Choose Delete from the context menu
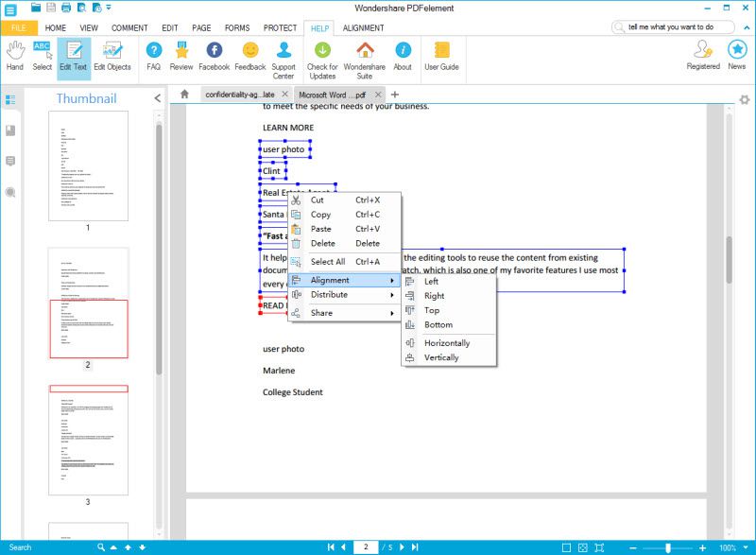This screenshot has width=756, height=555. (345, 244)
